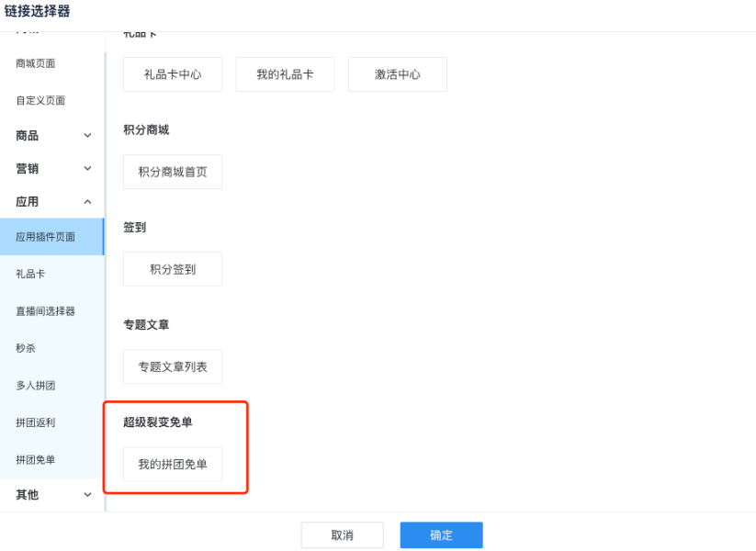The height and width of the screenshot is (551, 756).
Task: Choose the 礼品卡中心 link option
Action: click(173, 74)
